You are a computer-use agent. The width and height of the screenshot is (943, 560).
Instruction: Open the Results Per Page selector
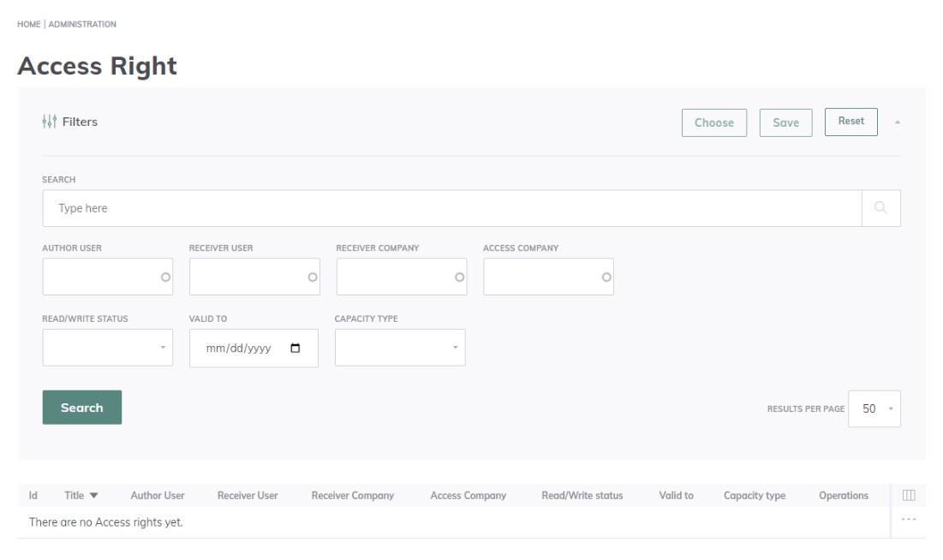[874, 408]
